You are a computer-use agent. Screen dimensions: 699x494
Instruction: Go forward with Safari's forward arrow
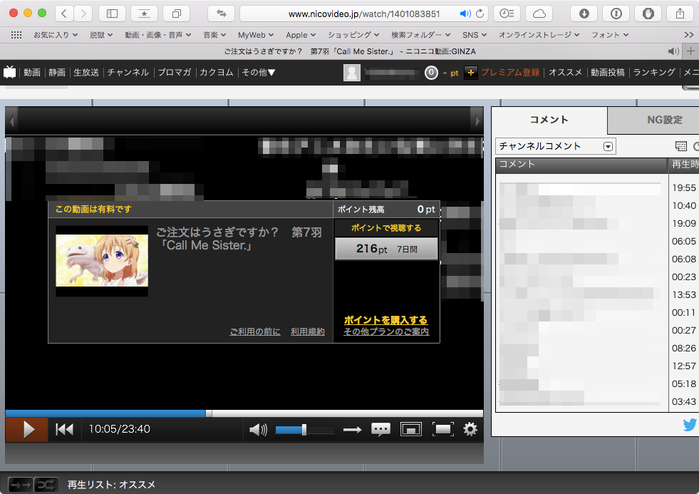83,13
